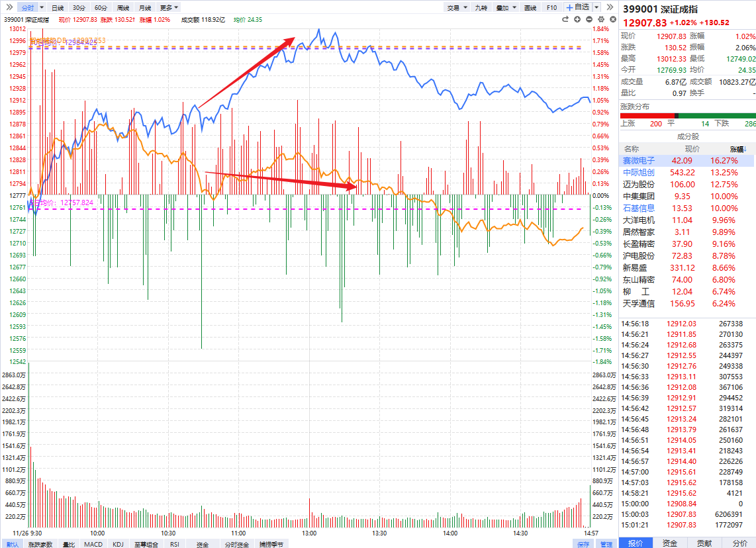Image resolution: width=756 pixels, height=548 pixels.
Task: Select 天孚通信 stock row
Action: click(687, 304)
